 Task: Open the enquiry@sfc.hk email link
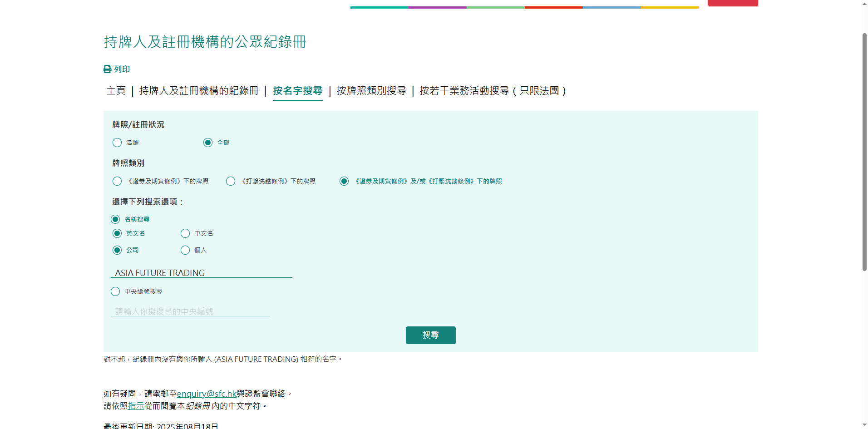(x=207, y=394)
